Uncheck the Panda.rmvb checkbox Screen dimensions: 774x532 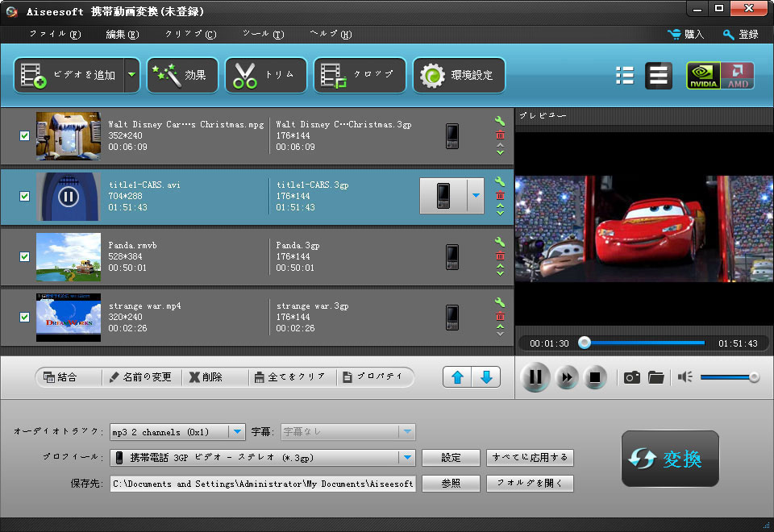pyautogui.click(x=24, y=256)
